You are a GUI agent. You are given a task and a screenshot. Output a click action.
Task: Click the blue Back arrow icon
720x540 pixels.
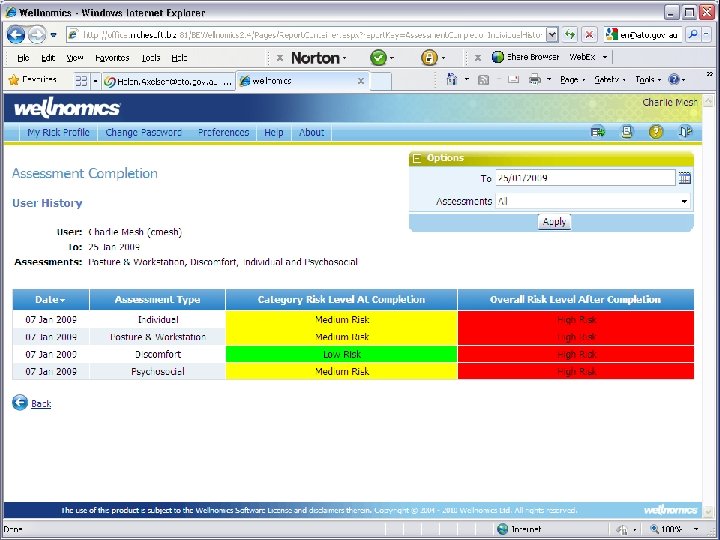point(20,402)
